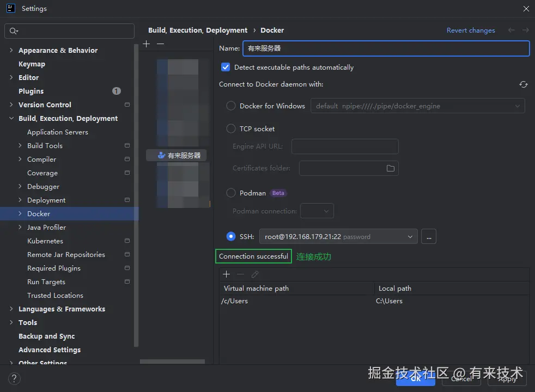The image size is (535, 392).
Task: Select Docker for Windows radio option
Action: click(x=231, y=106)
